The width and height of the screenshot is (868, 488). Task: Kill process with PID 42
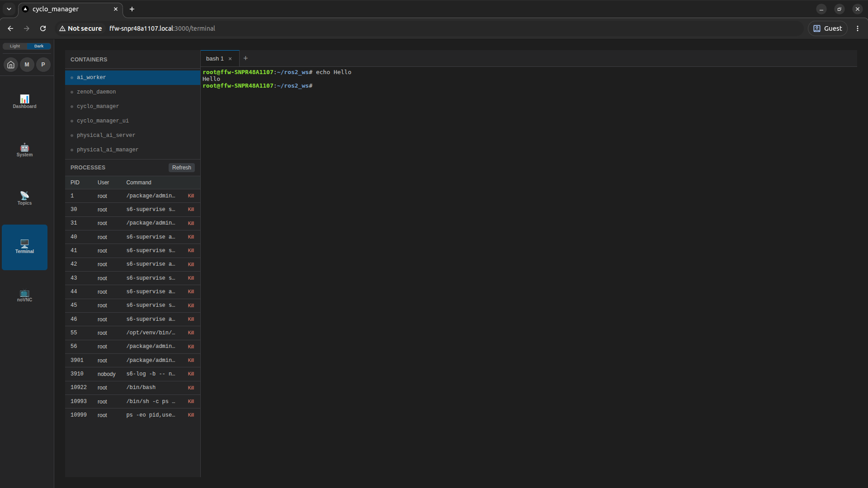pos(191,264)
